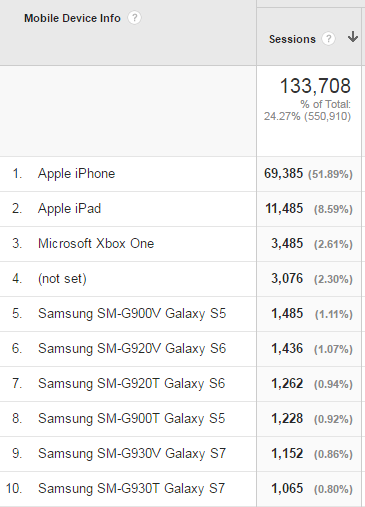365x507 pixels.
Task: Open the Apple iPad device link
Action: pyautogui.click(x=69, y=209)
